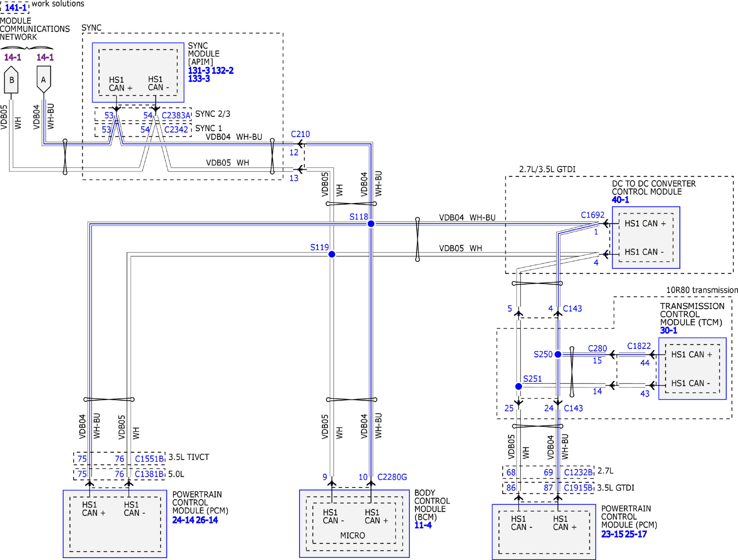
Task: Click the 11-4 BCM reference link
Action: point(423,525)
